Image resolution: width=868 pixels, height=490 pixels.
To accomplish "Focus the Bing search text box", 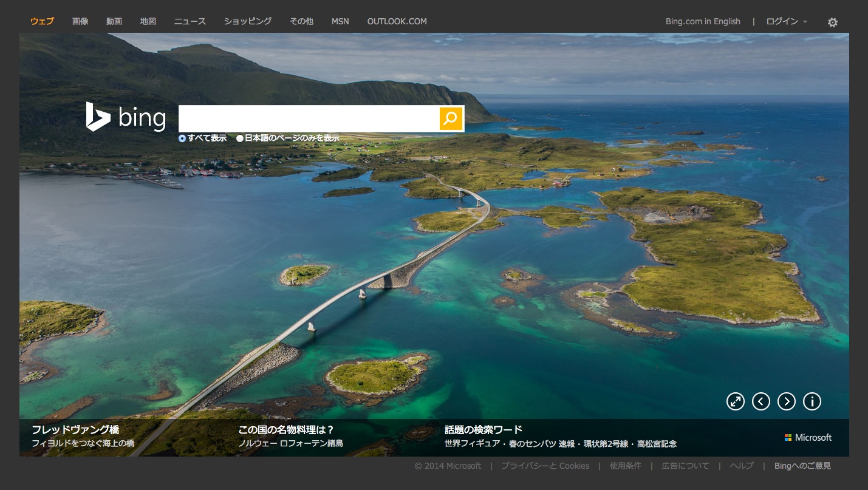I will (x=309, y=118).
